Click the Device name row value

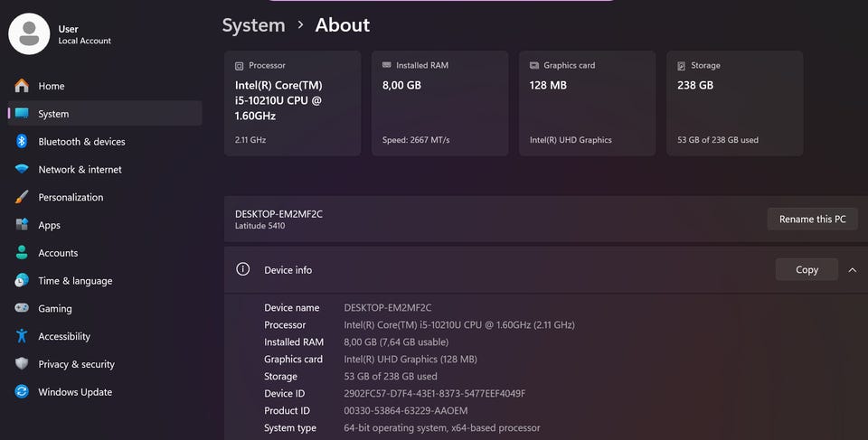tap(388, 308)
